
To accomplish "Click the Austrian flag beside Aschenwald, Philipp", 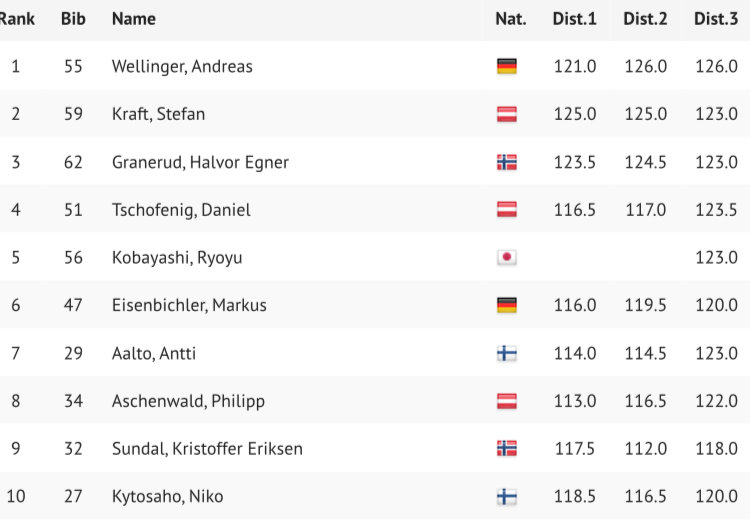I will (506, 401).
